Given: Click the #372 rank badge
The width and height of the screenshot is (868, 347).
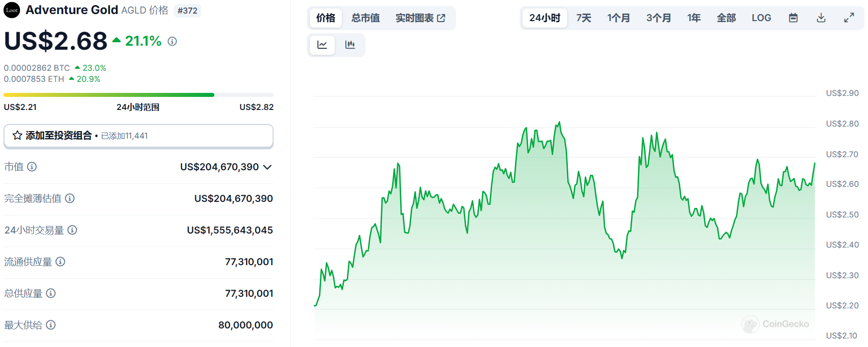Looking at the screenshot, I should pos(188,11).
